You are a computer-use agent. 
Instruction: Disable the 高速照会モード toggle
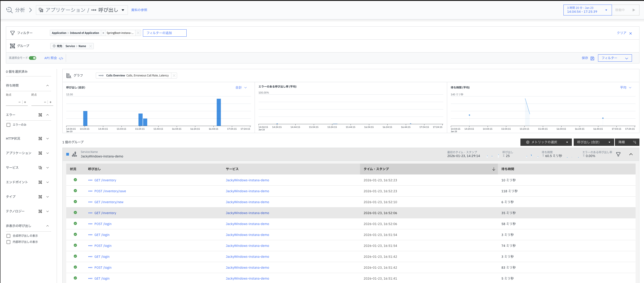tap(33, 58)
